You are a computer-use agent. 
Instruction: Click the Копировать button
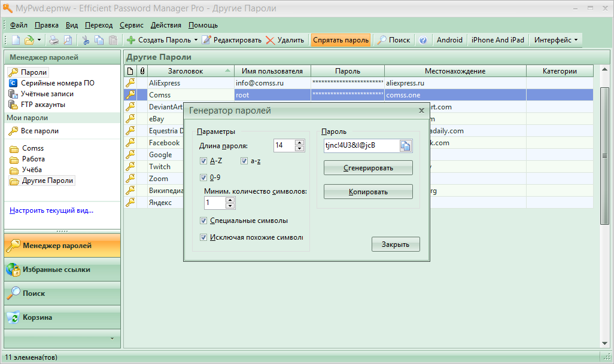click(368, 192)
